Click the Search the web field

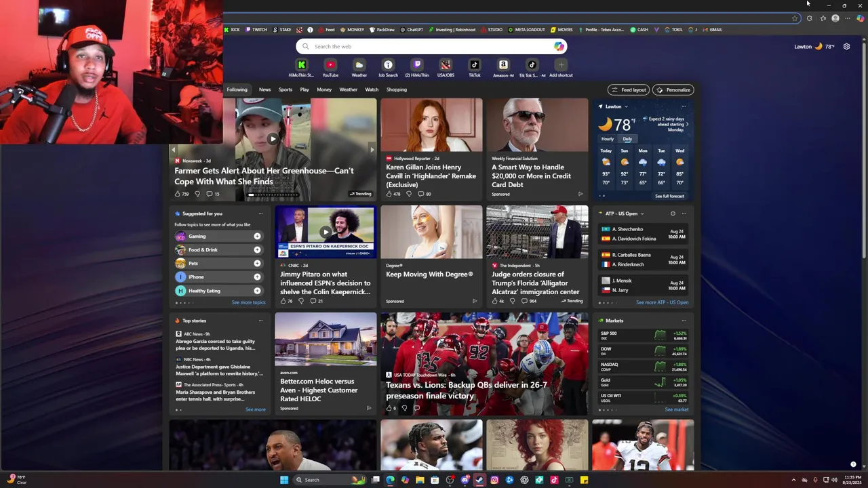pos(431,46)
